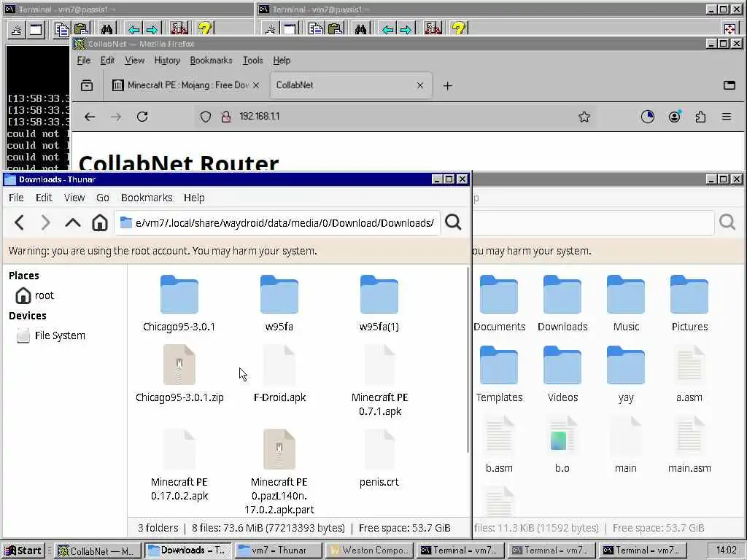Image resolution: width=747 pixels, height=560 pixels.
Task: Select Chicago95-3.0.1.zip archive
Action: (179, 374)
